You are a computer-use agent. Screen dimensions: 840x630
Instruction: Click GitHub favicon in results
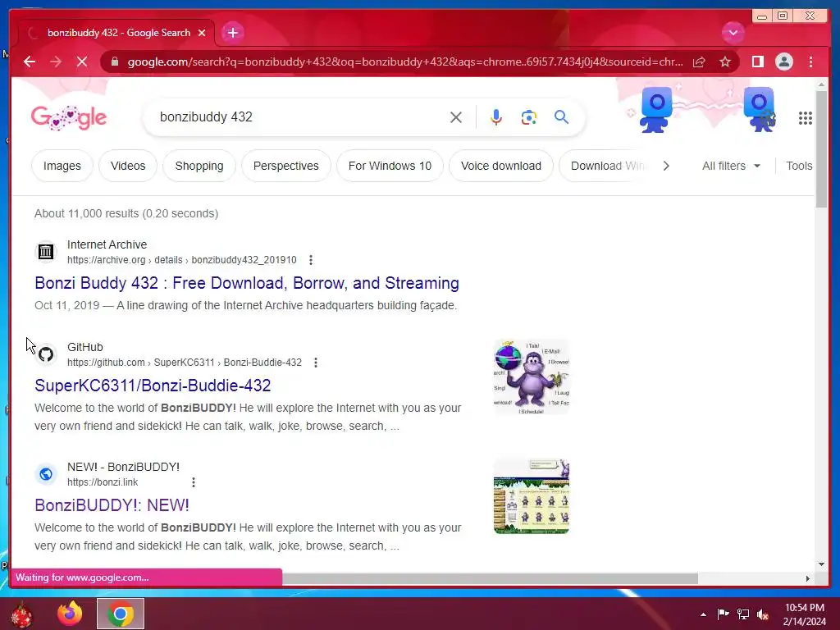click(x=46, y=354)
